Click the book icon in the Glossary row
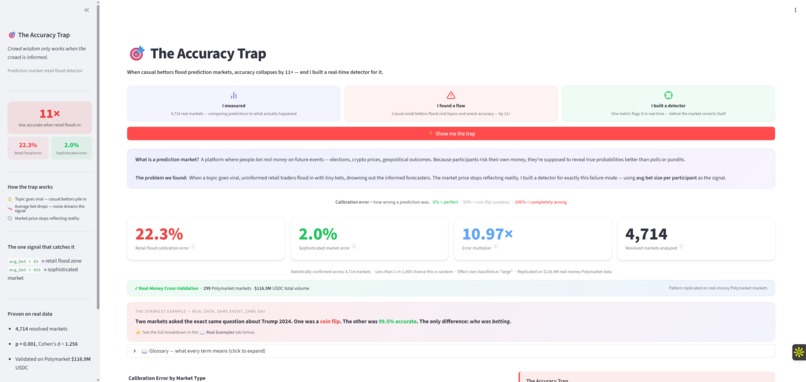Viewport: 806px width, 382px height. 144,351
